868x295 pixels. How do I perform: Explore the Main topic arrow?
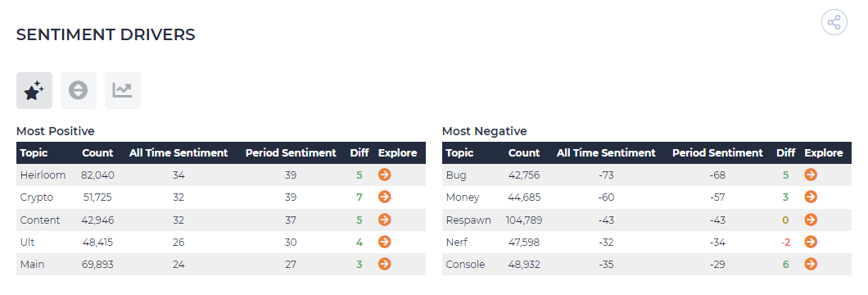tap(385, 264)
